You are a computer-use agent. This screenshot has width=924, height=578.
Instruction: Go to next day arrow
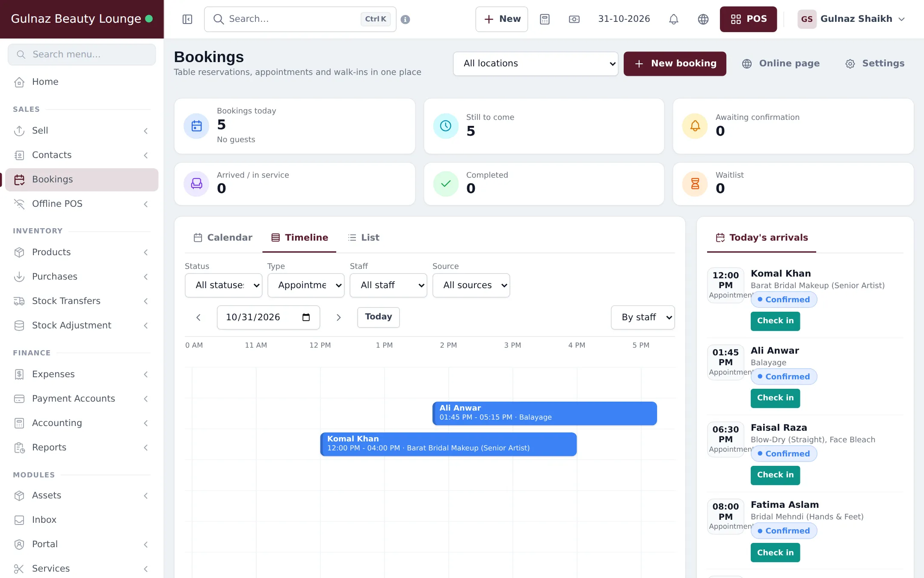click(338, 317)
